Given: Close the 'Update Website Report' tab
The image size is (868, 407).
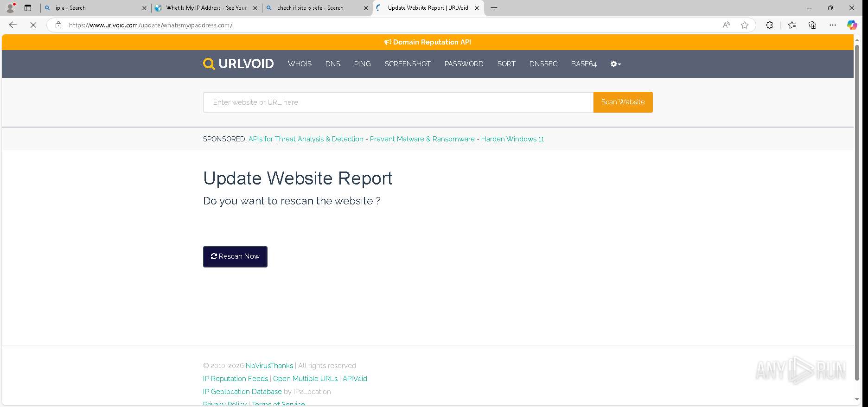Looking at the screenshot, I should coord(477,8).
